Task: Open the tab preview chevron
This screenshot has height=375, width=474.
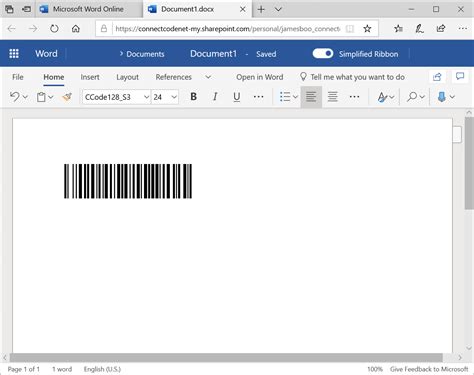Action: point(278,9)
